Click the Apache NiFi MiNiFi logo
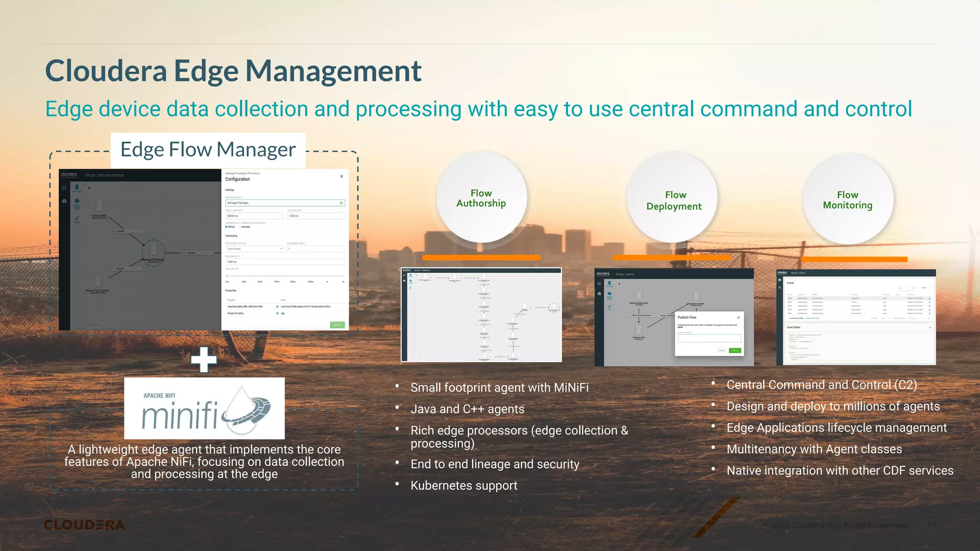The image size is (980, 551). click(x=204, y=408)
